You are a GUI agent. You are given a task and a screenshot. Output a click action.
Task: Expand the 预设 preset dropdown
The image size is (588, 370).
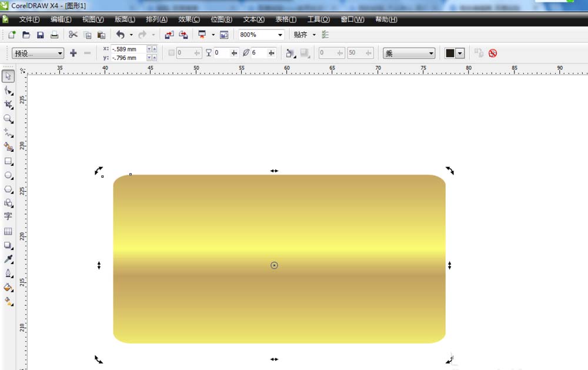tap(60, 54)
